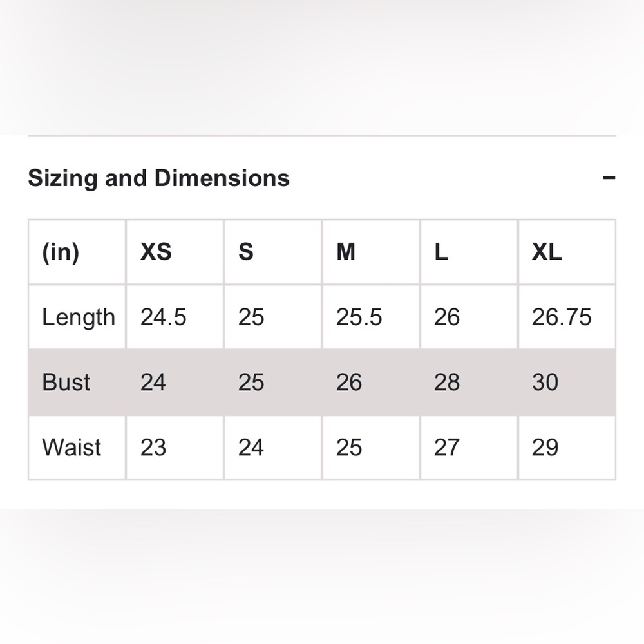Click the highlighted Bust row label

(66, 383)
